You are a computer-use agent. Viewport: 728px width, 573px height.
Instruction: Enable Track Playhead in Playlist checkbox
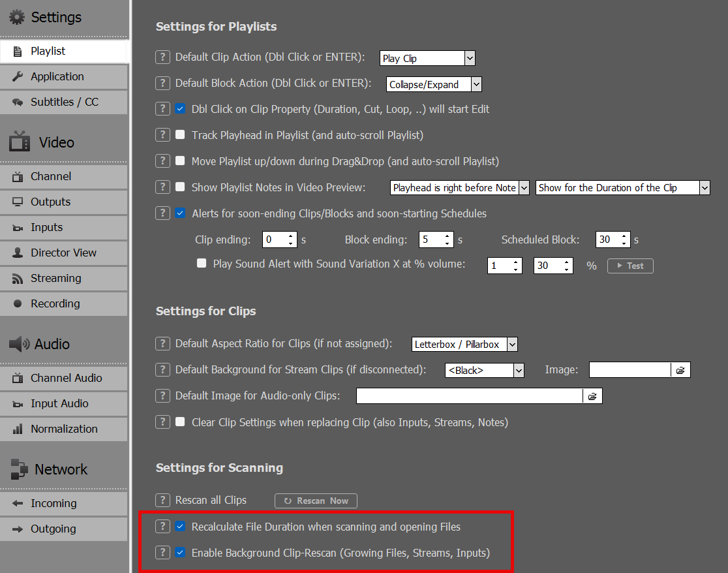pyautogui.click(x=181, y=135)
